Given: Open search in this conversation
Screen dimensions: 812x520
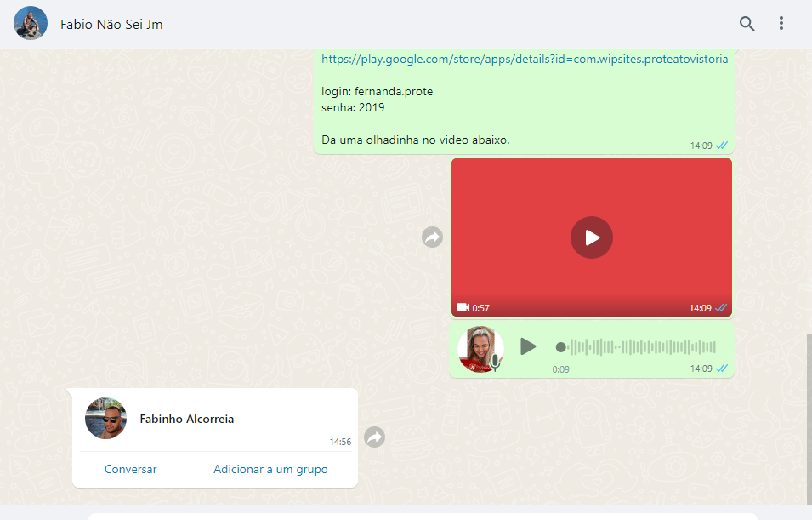Looking at the screenshot, I should (x=747, y=24).
